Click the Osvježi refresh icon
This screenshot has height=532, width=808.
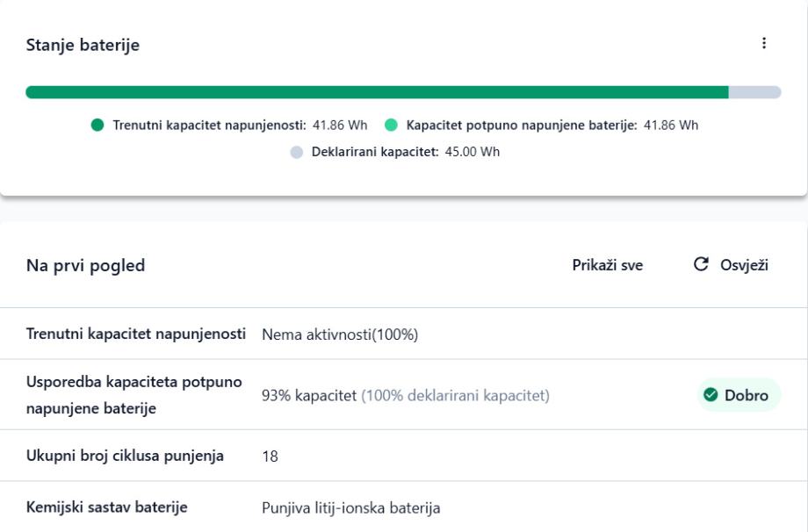[x=700, y=265]
